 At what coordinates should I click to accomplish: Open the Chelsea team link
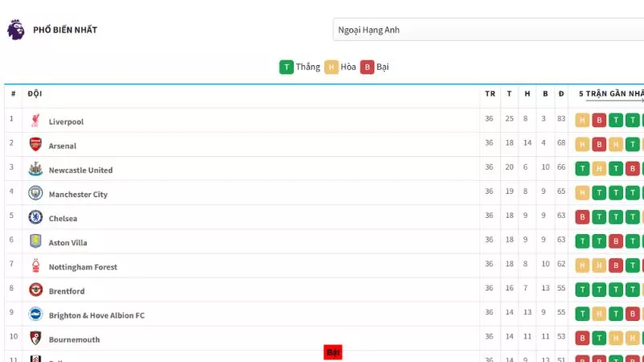(x=63, y=218)
